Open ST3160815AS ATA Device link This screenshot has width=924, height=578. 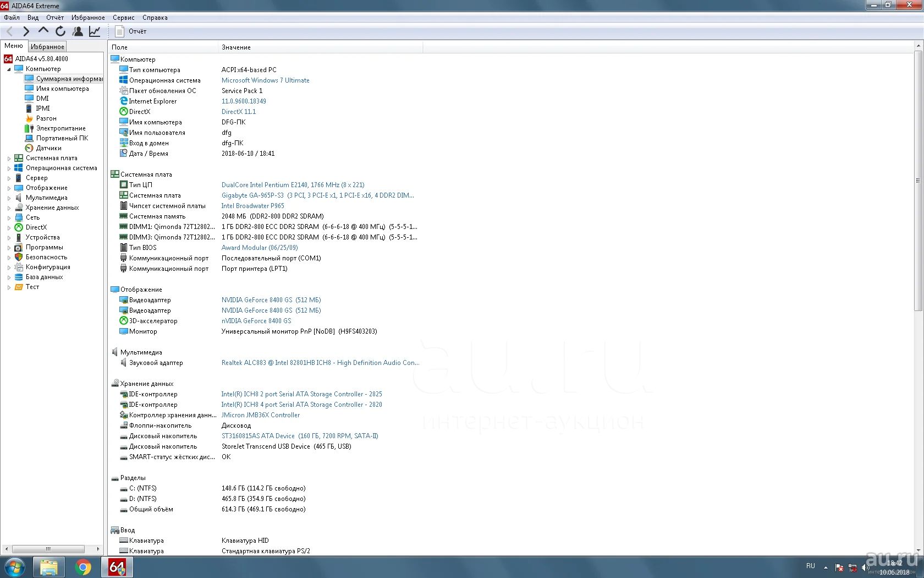300,436
